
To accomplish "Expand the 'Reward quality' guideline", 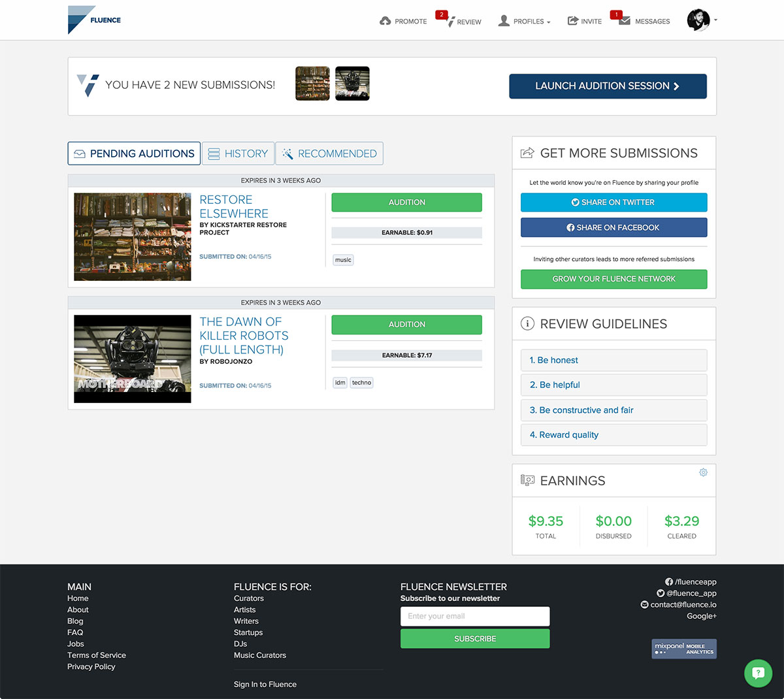I will (613, 435).
